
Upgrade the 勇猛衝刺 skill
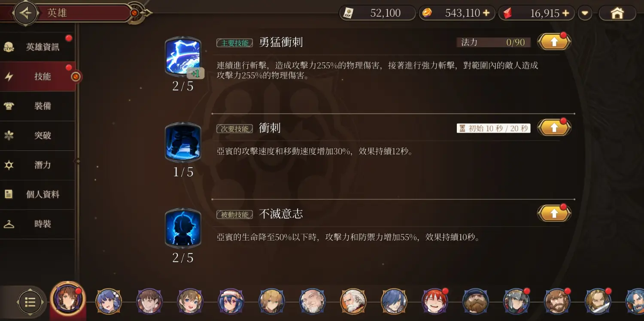click(554, 42)
